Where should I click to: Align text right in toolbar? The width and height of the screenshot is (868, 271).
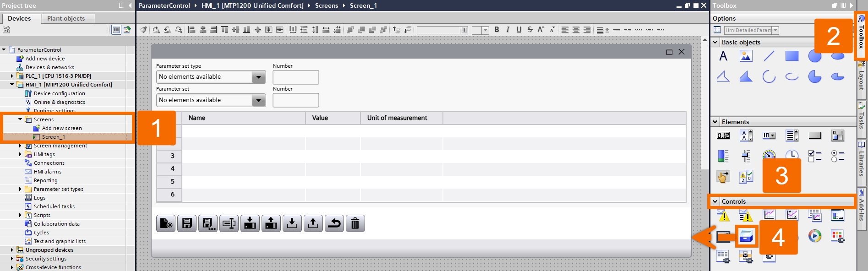[x=587, y=30]
